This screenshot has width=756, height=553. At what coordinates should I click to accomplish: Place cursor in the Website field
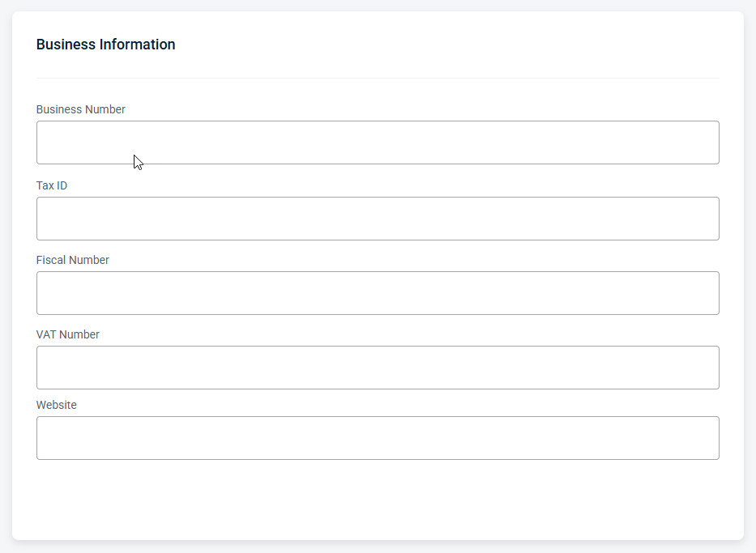[378, 438]
